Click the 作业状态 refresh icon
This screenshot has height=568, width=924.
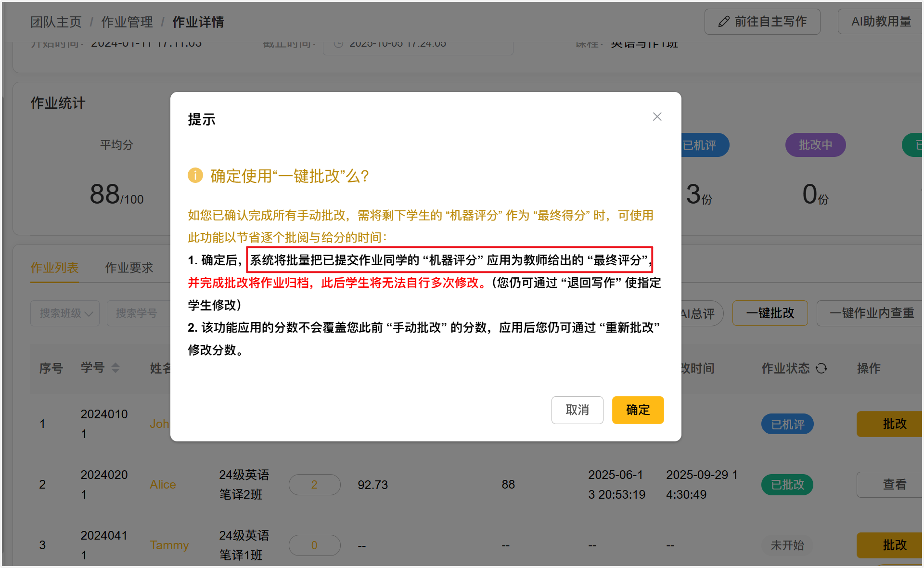[821, 368]
